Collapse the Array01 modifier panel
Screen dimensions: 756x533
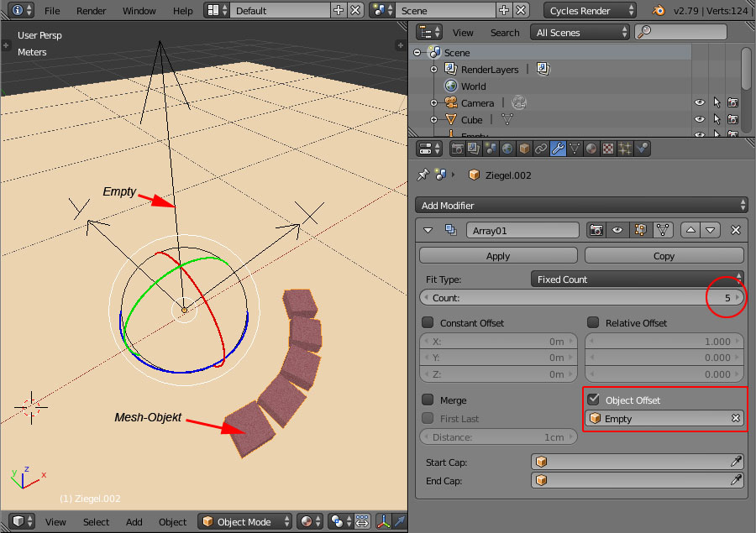[428, 230]
